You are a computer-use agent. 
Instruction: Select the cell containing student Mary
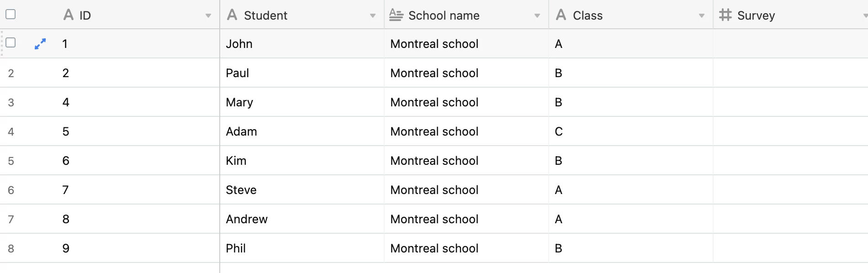coord(302,102)
